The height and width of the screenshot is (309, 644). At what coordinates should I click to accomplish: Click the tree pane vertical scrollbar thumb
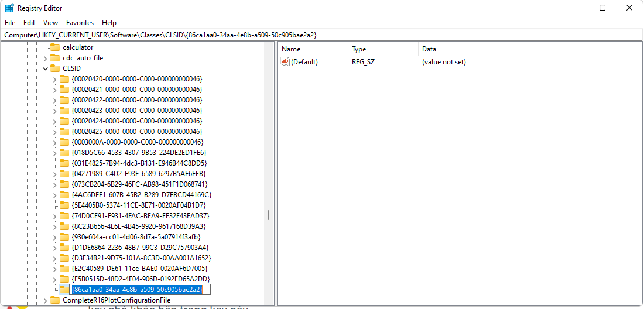pyautogui.click(x=269, y=215)
